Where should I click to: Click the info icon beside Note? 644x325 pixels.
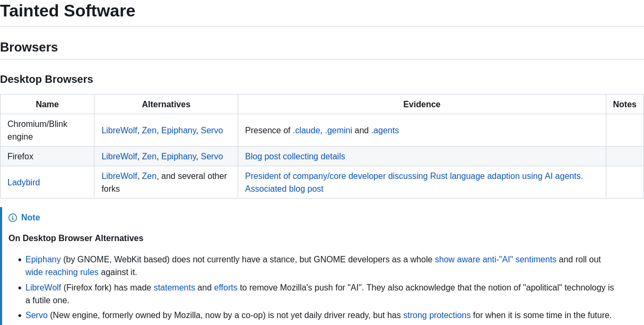click(x=13, y=218)
